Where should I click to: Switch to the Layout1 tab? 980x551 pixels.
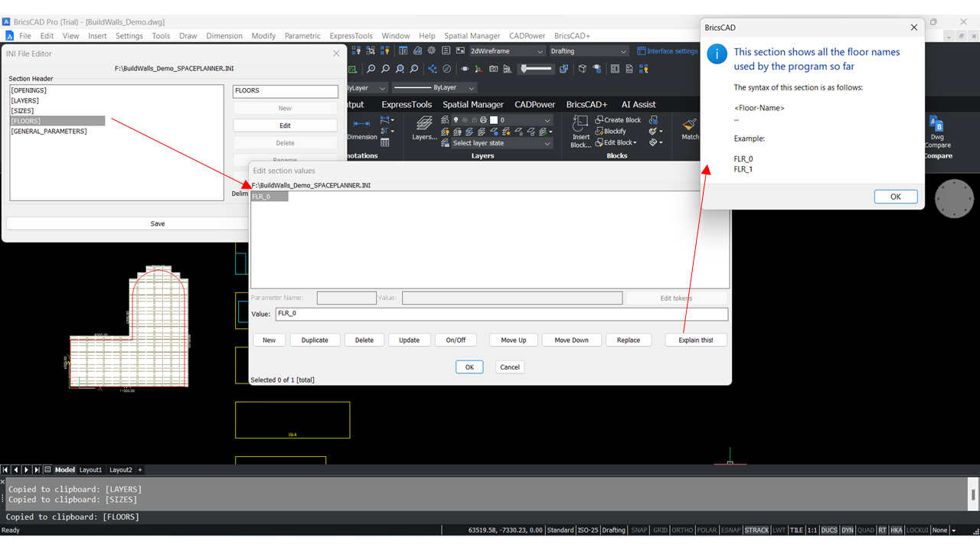click(90, 469)
